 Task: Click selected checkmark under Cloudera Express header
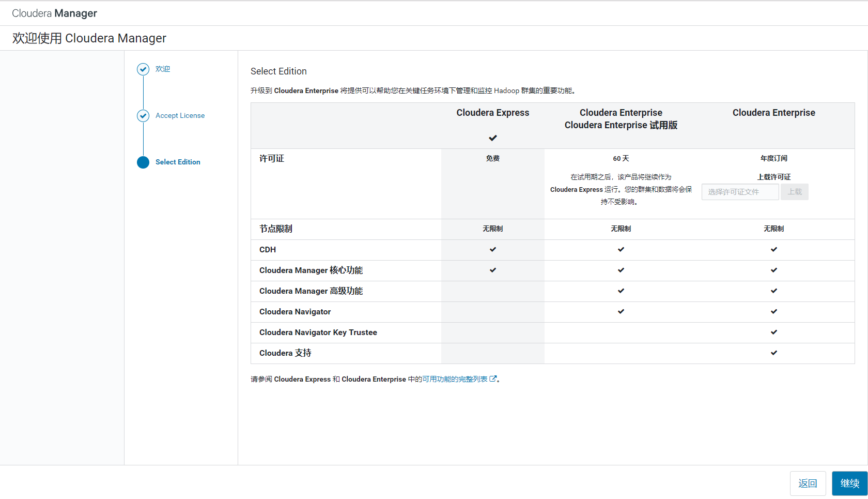pos(493,138)
